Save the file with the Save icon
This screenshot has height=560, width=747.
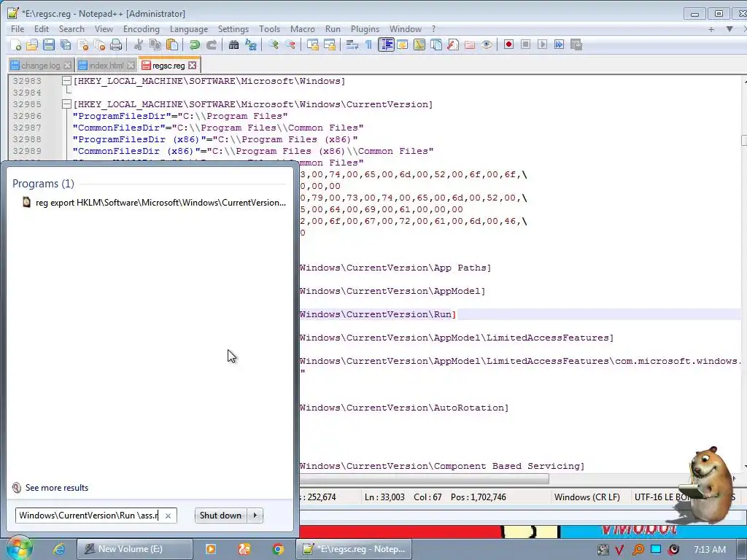point(49,44)
